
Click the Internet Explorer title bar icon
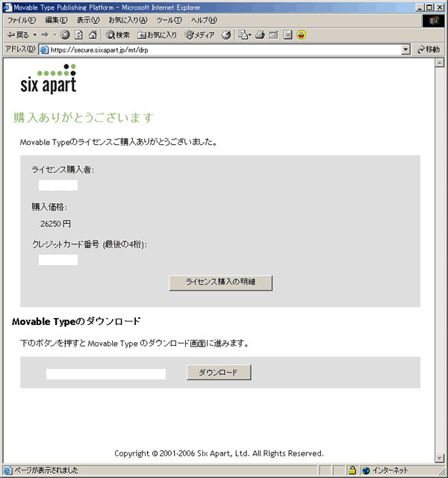pos(7,7)
